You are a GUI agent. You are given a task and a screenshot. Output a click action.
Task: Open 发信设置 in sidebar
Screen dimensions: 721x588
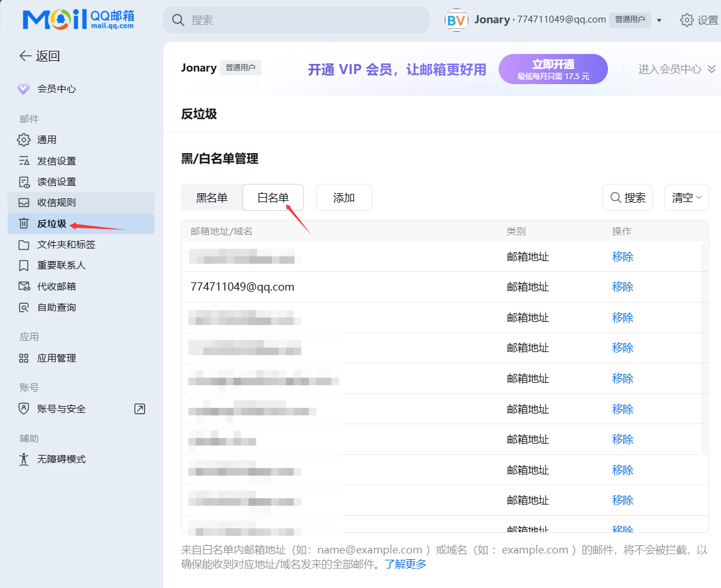click(81, 161)
